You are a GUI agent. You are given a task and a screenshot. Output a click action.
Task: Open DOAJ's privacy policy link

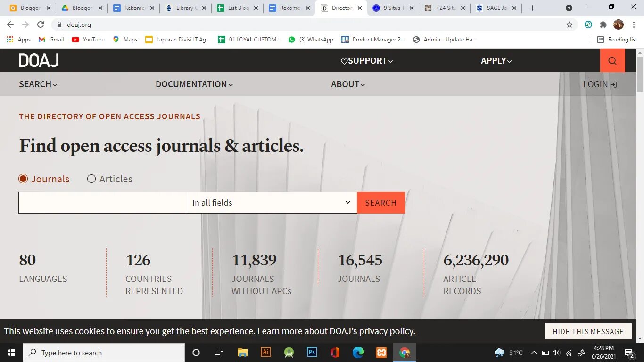tap(336, 331)
